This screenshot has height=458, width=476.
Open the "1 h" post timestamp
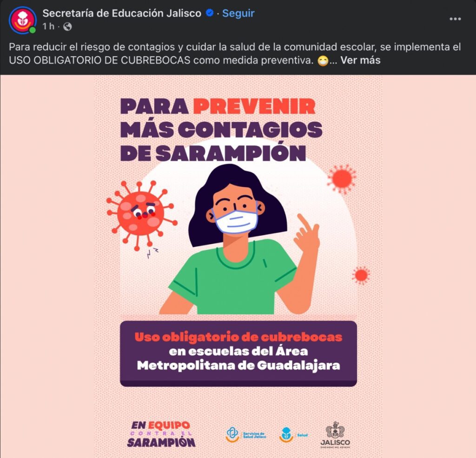(x=48, y=26)
